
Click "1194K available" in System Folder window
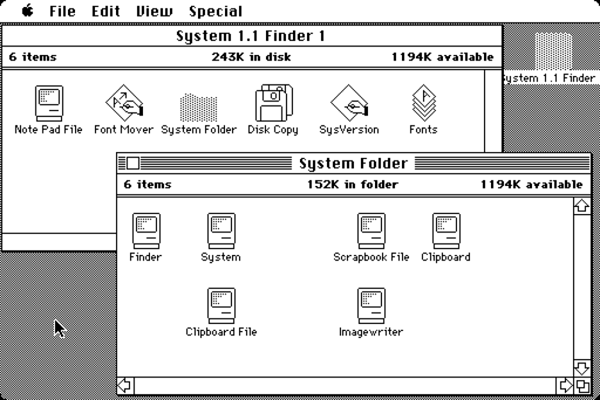(532, 184)
